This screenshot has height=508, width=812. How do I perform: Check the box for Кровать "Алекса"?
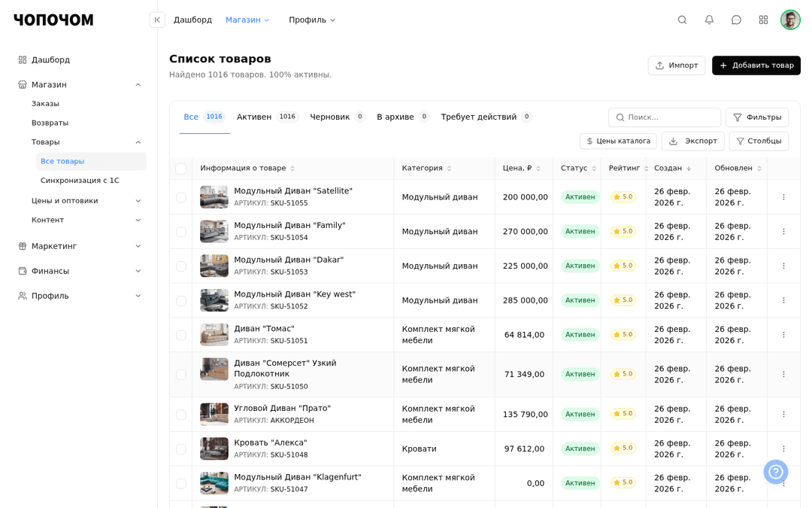180,449
